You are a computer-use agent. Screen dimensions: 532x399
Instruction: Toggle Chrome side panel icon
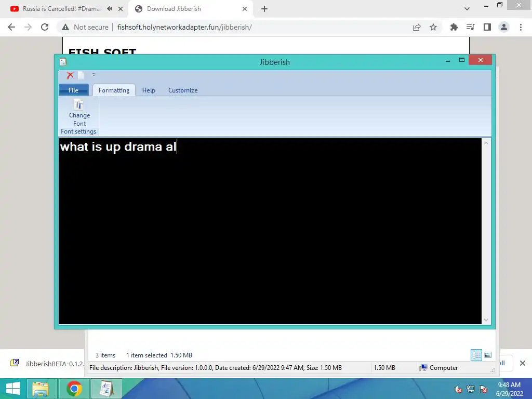pyautogui.click(x=487, y=27)
